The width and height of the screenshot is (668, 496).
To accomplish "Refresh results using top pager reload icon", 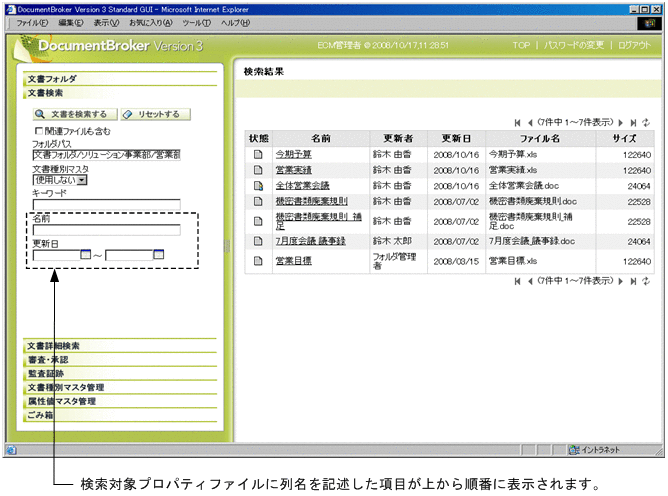I will (x=647, y=122).
